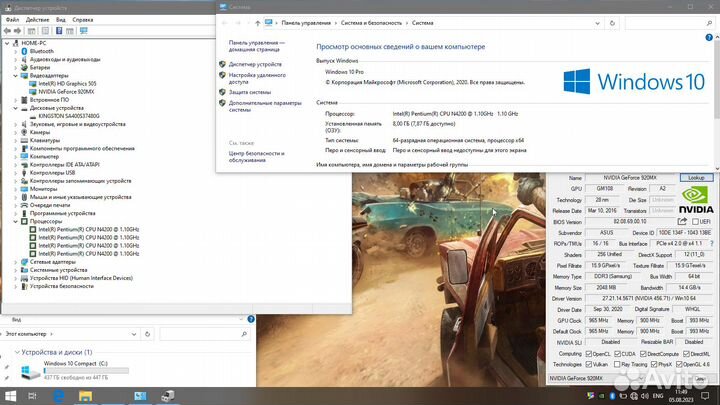Open Windows Start menu
The image size is (720, 405).
click(10, 396)
